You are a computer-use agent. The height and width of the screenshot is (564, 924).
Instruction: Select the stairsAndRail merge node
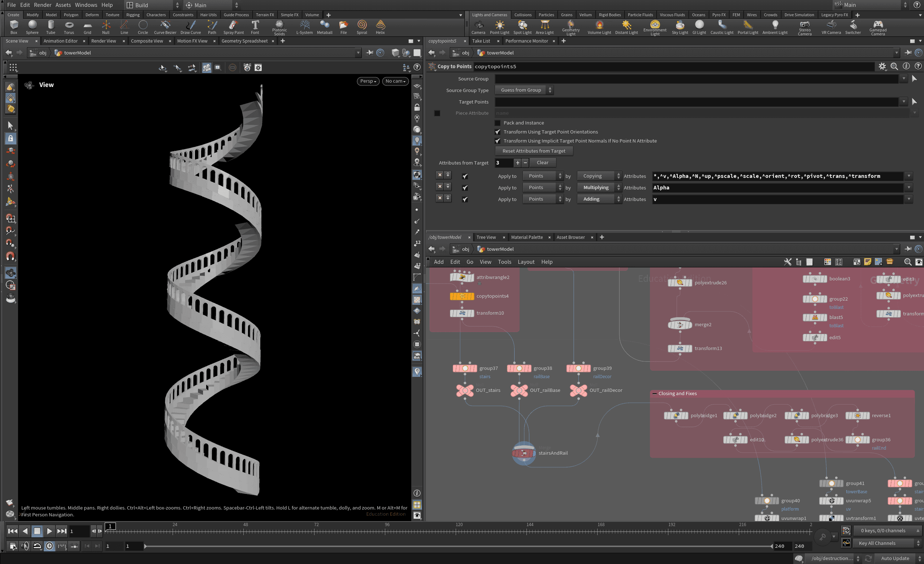(x=524, y=453)
